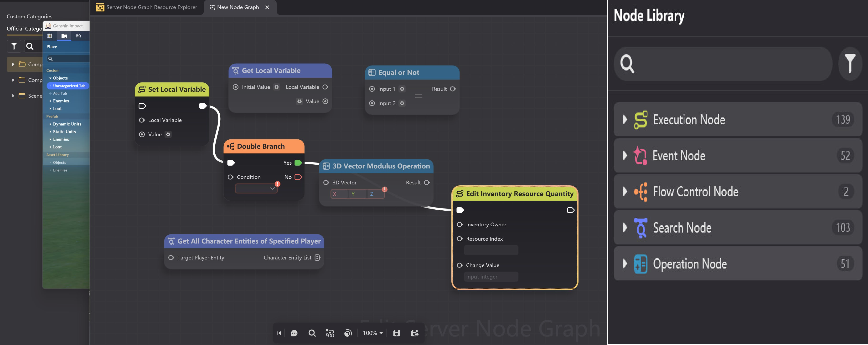
Task: Select Uncategorized Tab in Genshin Impact panel
Action: [x=68, y=86]
